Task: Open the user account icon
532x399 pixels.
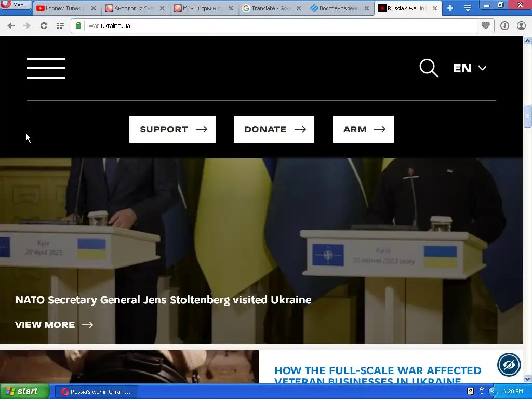Action: [x=521, y=26]
